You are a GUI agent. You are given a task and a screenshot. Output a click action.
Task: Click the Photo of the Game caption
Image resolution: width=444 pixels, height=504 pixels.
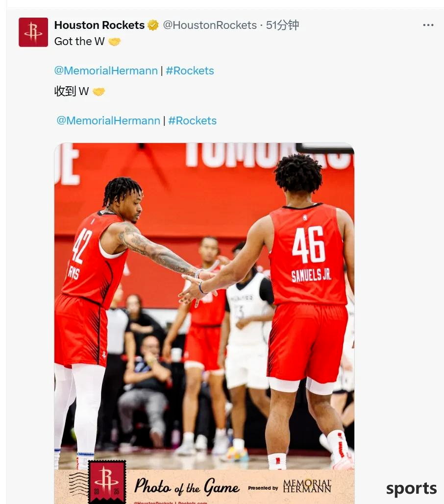tap(187, 486)
